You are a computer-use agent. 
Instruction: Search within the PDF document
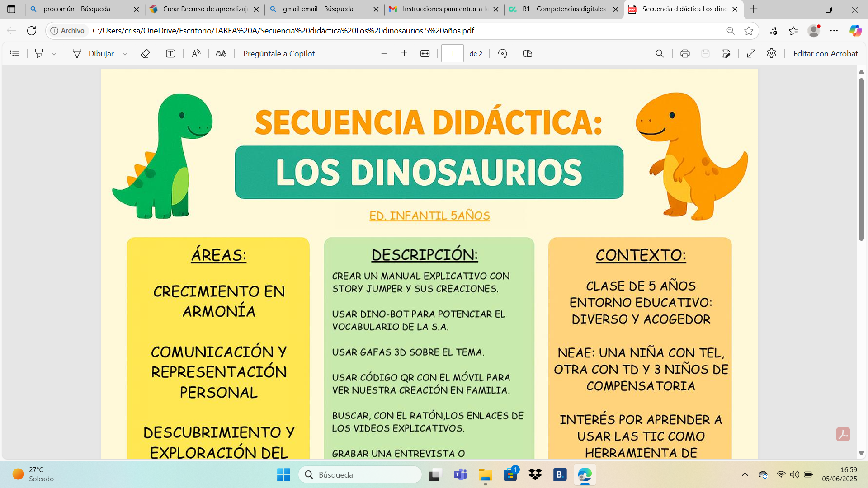point(660,53)
